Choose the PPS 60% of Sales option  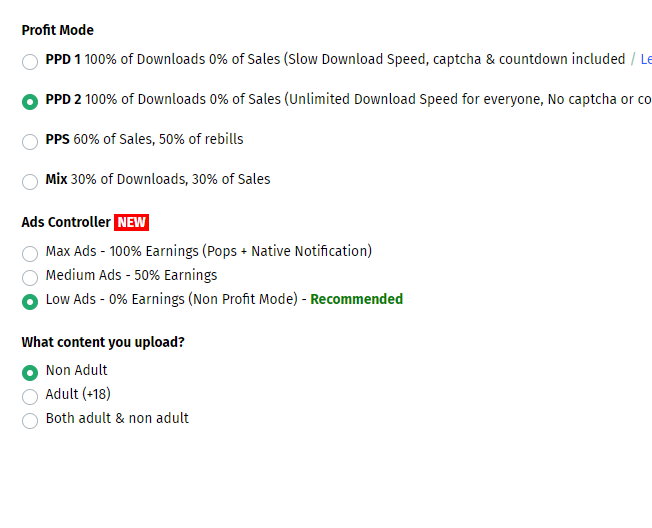(x=30, y=141)
